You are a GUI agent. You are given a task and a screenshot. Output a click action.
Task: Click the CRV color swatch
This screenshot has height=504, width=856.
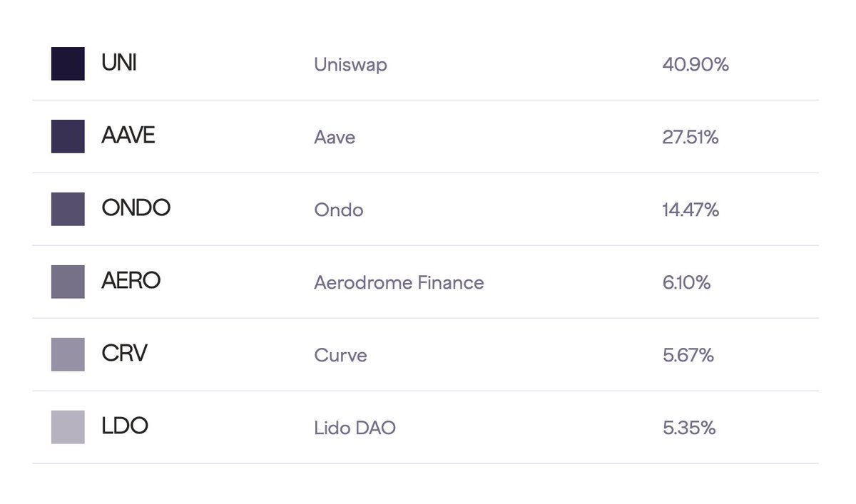68,354
